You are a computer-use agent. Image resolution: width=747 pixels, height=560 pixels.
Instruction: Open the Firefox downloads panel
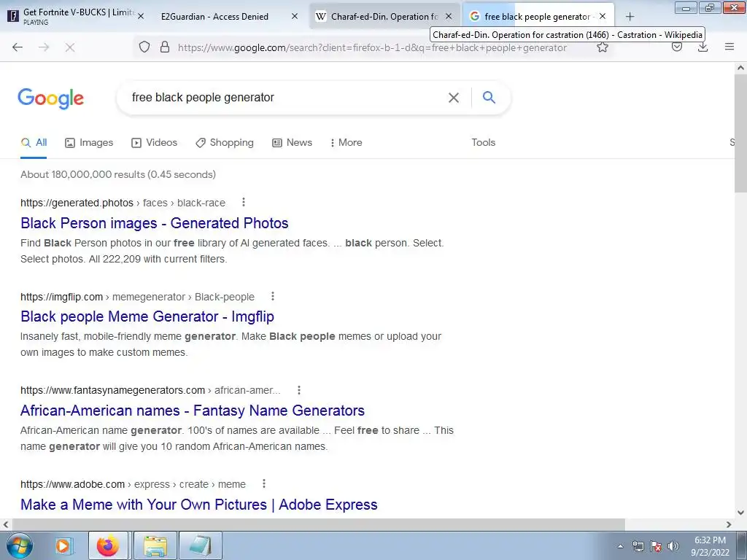(x=703, y=47)
